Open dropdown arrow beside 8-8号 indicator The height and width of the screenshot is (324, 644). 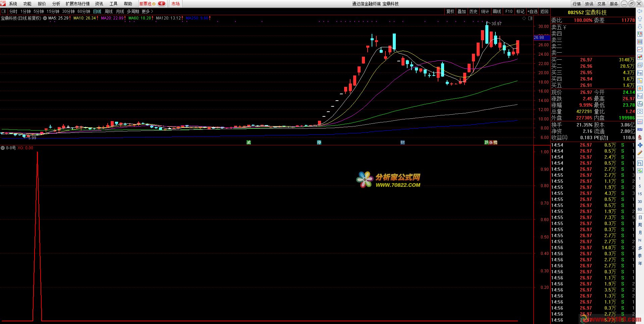[3, 148]
